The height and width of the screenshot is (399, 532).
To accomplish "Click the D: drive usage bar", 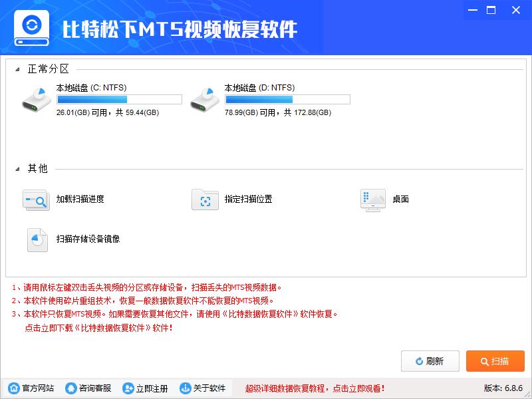I will click(x=287, y=99).
